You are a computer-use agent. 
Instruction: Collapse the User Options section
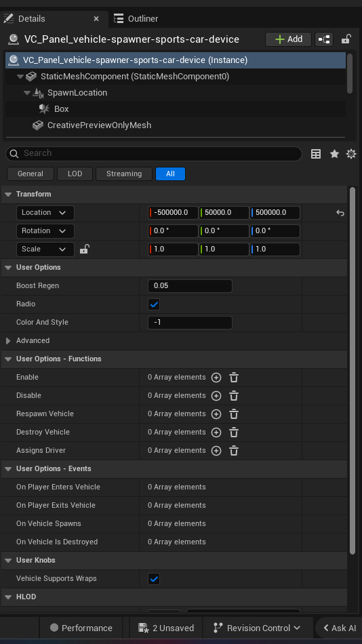tap(8, 267)
